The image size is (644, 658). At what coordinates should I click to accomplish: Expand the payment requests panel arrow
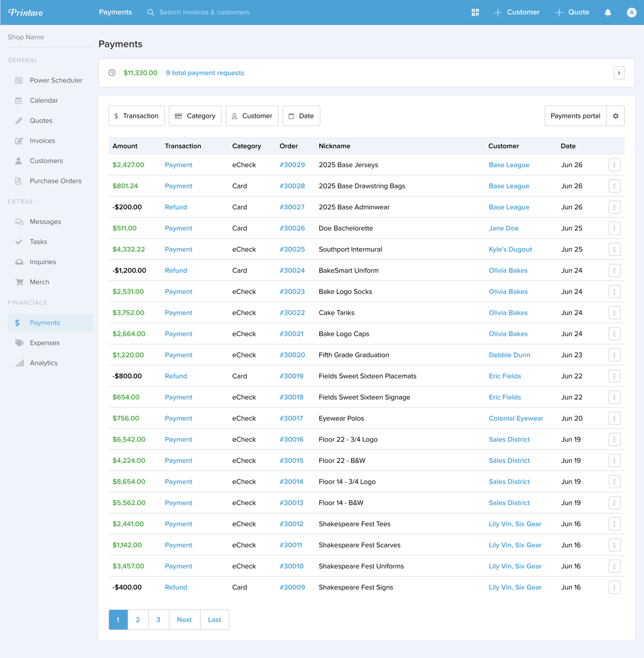[619, 73]
